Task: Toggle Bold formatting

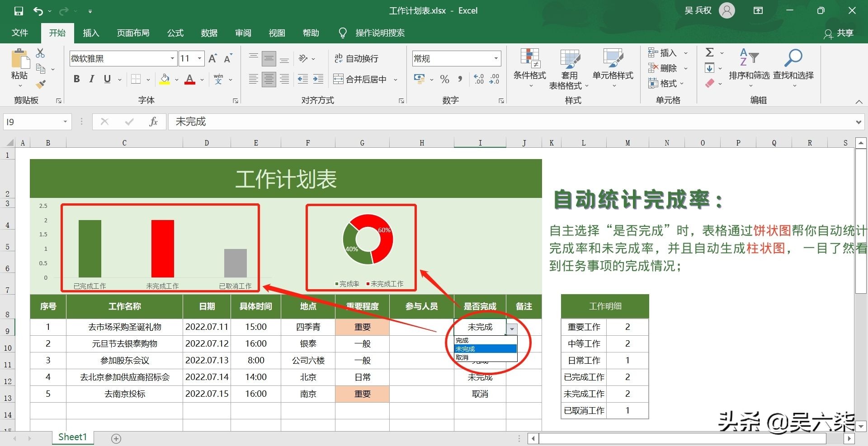Action: (77, 79)
